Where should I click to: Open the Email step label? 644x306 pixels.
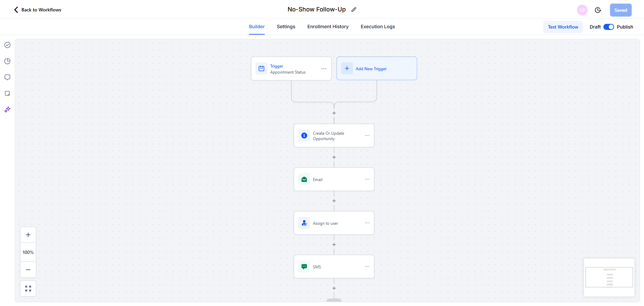(x=318, y=180)
